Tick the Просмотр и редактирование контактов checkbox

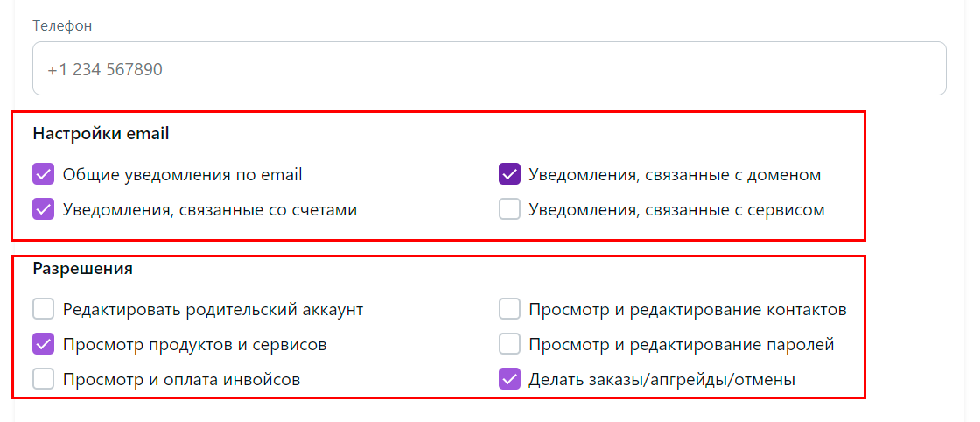click(509, 309)
